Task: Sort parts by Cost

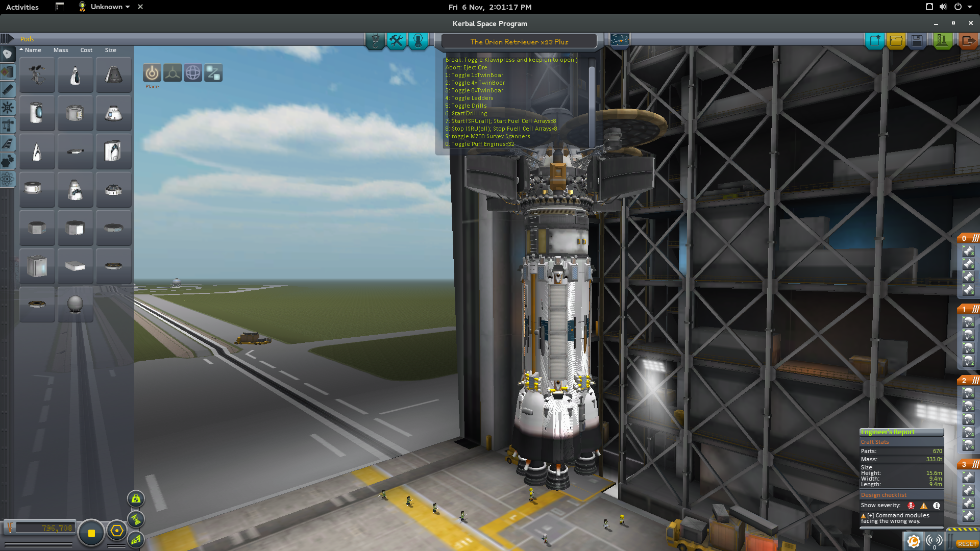Action: pos(86,50)
